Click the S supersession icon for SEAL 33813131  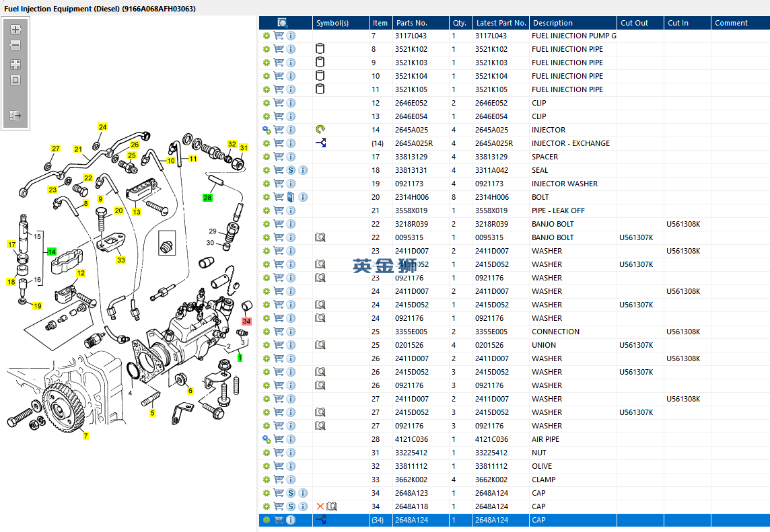point(291,170)
